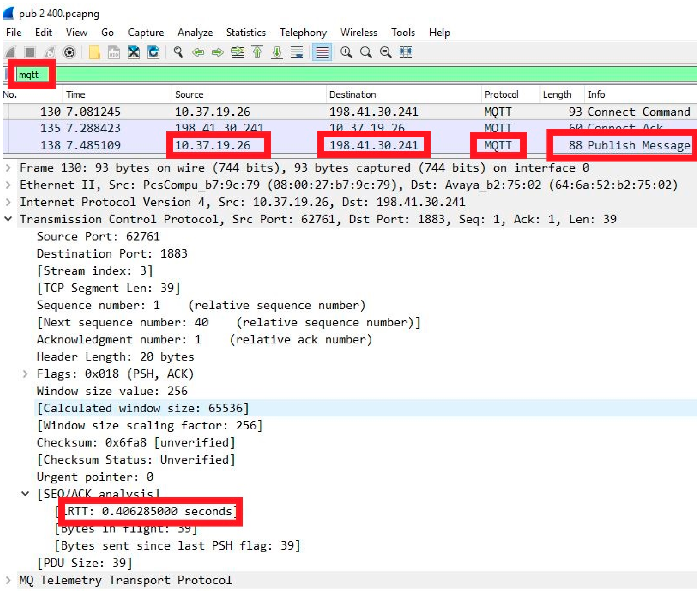Open the Wireless menu
Screen dimensions: 700x592
[359, 33]
